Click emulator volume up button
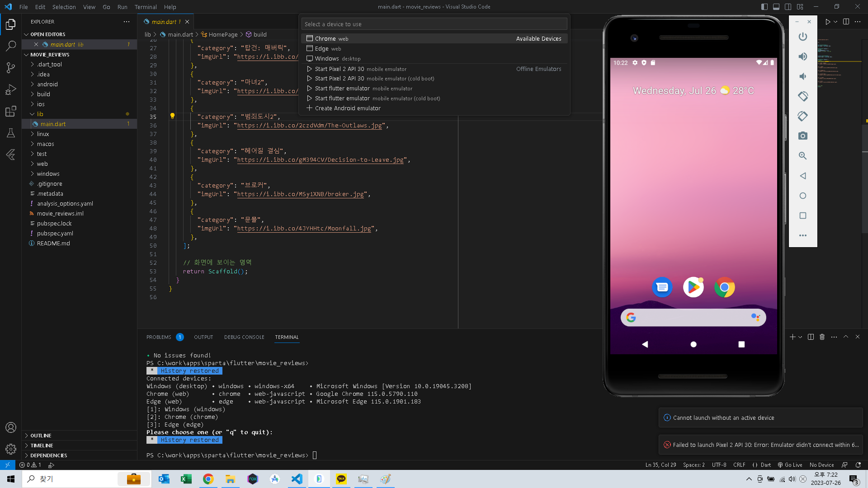 803,56
